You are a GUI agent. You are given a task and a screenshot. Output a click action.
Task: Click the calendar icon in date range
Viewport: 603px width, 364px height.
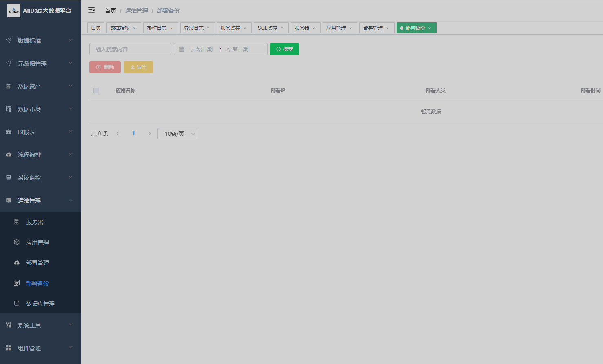click(182, 49)
